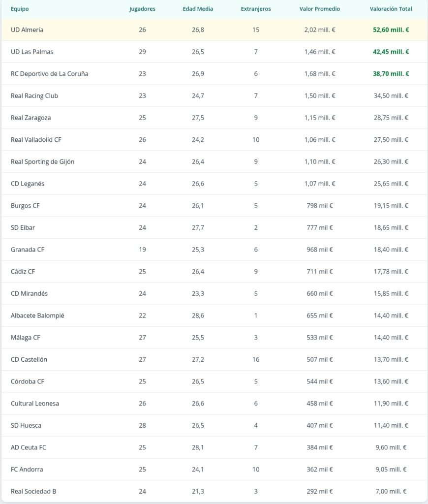Click CD Mirandés' 23,3 average age
428x504 pixels.
[x=198, y=293]
